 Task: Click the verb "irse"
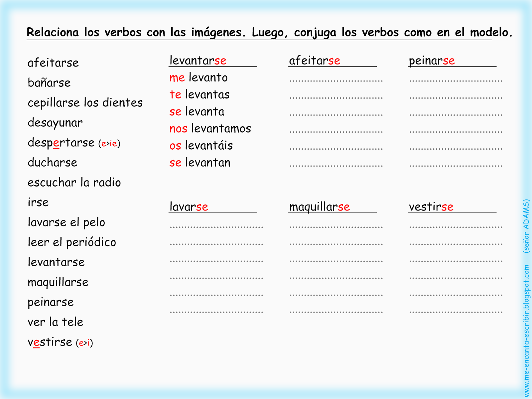tap(38, 202)
